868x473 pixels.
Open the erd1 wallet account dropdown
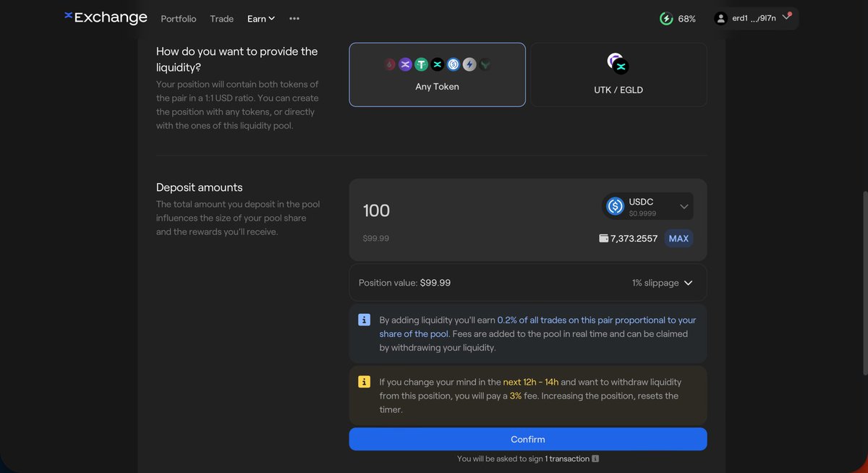click(x=756, y=19)
